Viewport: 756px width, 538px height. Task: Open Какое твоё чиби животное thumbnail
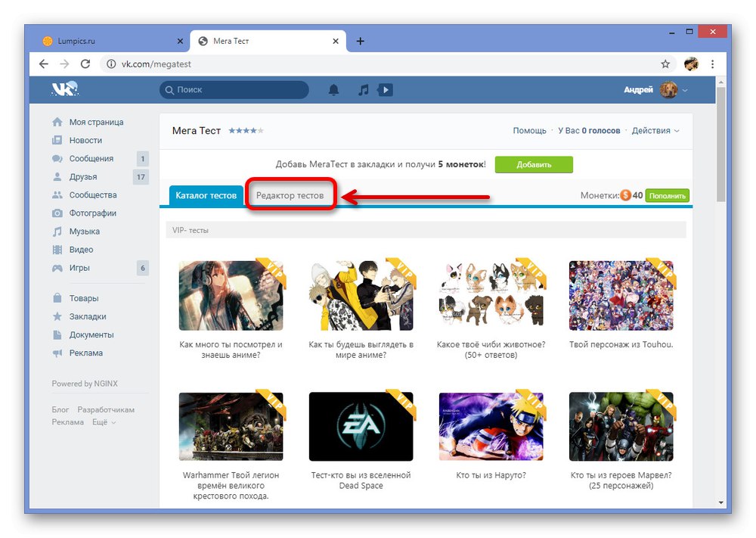click(491, 296)
